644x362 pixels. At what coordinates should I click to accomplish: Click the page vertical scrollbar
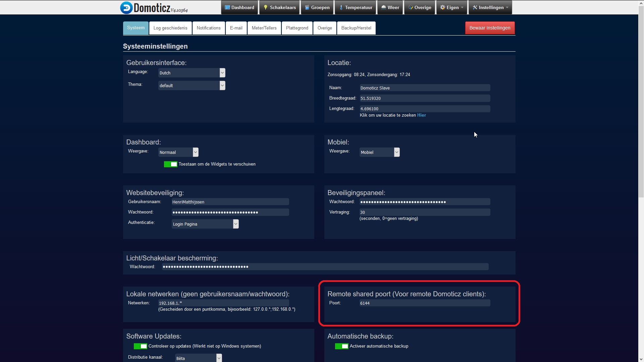click(641, 101)
